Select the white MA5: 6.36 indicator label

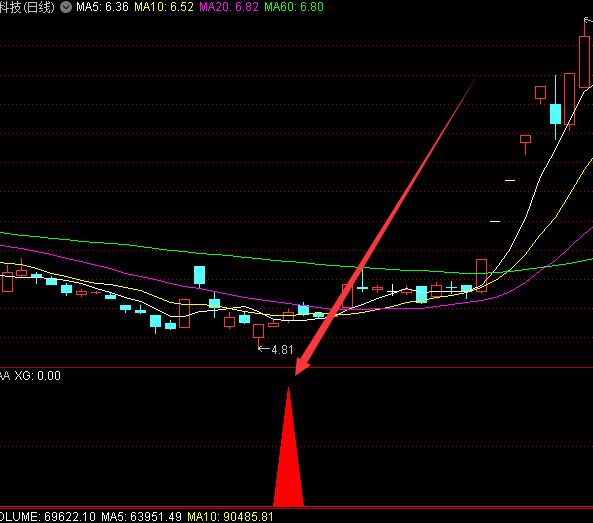pos(102,7)
